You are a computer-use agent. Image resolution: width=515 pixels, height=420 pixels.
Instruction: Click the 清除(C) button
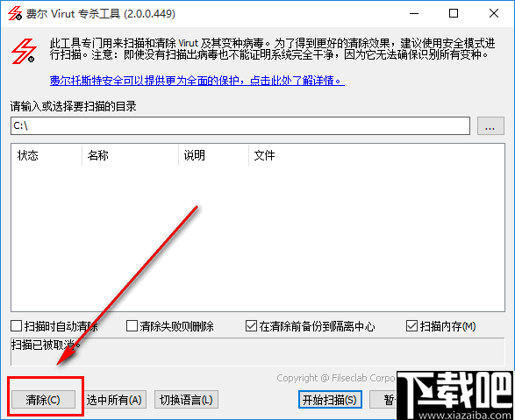click(x=43, y=400)
